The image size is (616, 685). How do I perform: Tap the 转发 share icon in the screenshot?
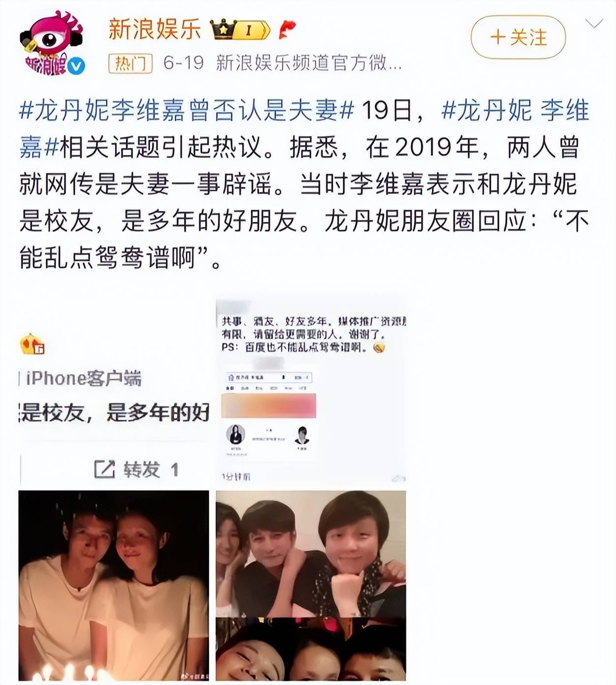(x=105, y=469)
